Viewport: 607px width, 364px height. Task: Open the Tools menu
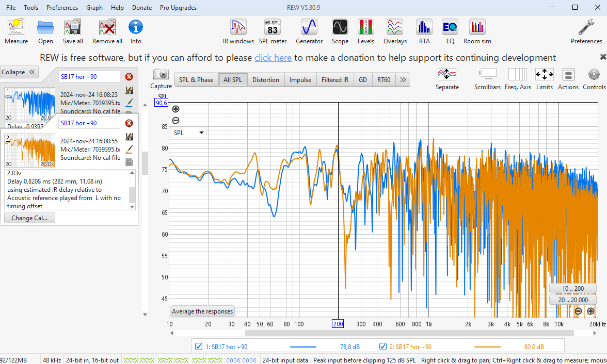[x=31, y=8]
